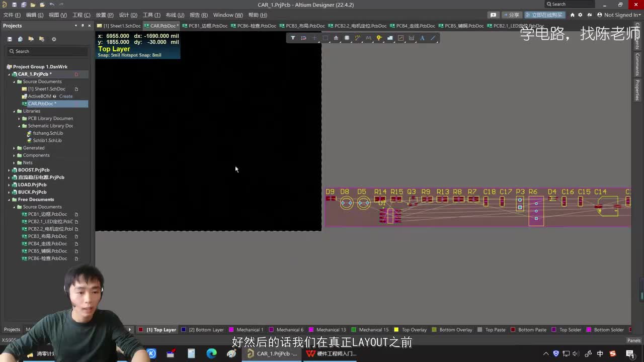Click the CAR_1.PrjPcb taskbar button
Viewport: 644px width, 362px height.
point(272,353)
